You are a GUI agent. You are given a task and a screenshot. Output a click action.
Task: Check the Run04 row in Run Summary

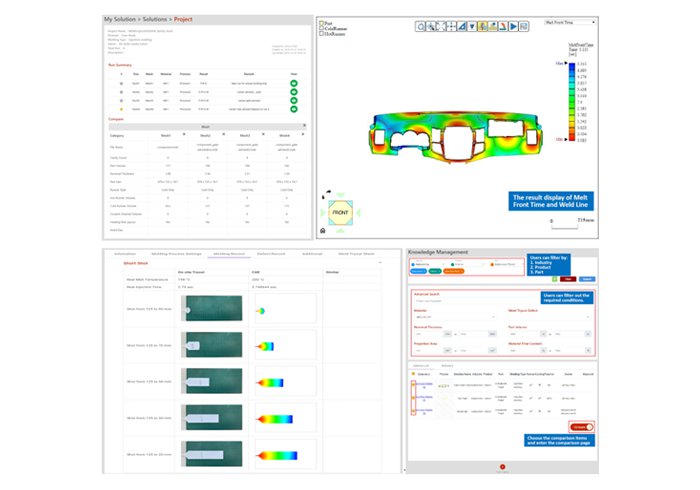coord(121,109)
